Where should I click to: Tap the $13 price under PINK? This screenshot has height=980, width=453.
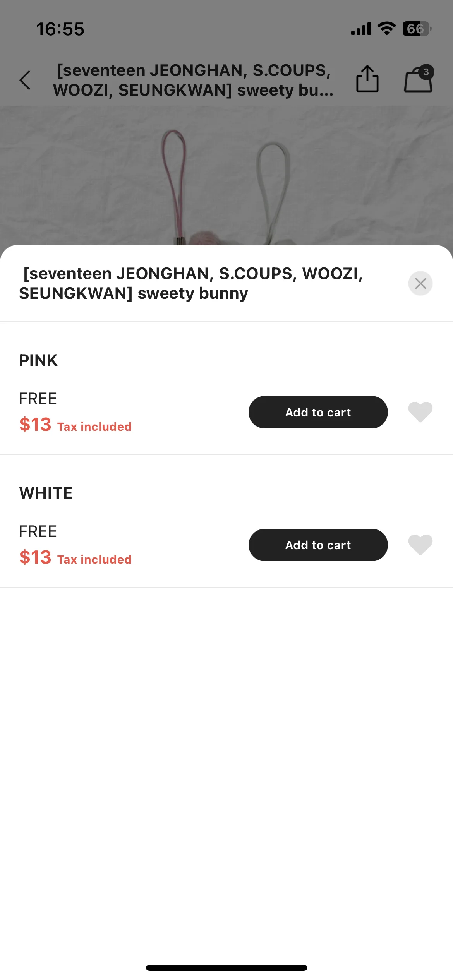tap(35, 425)
